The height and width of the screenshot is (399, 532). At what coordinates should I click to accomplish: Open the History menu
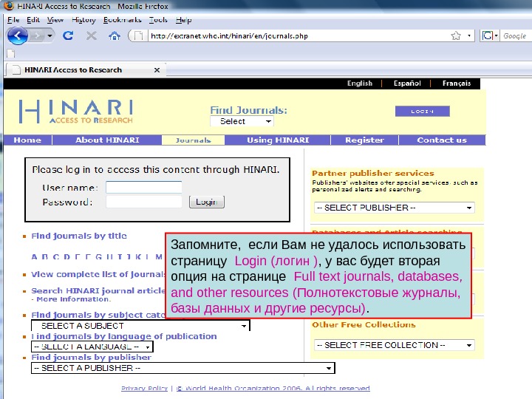[x=83, y=20]
